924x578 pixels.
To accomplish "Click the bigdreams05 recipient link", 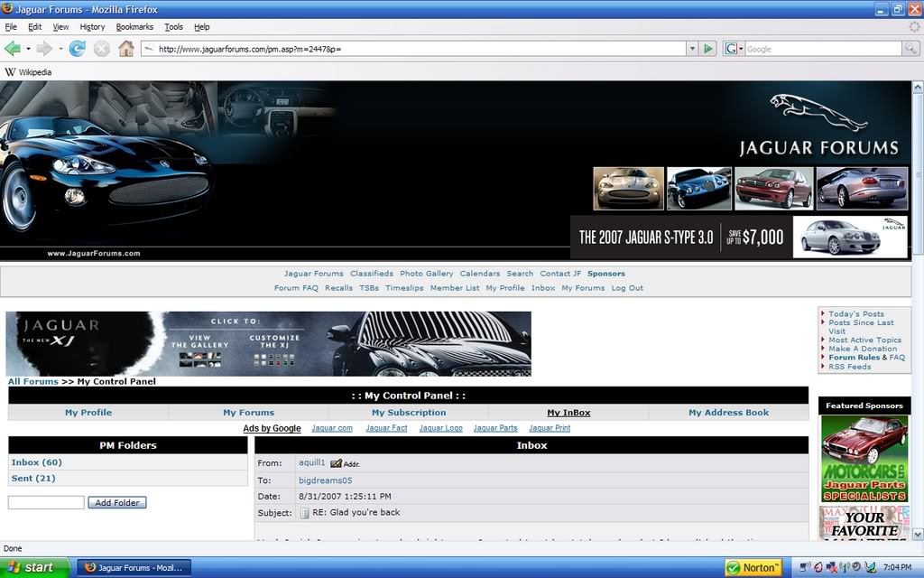I will coord(325,480).
